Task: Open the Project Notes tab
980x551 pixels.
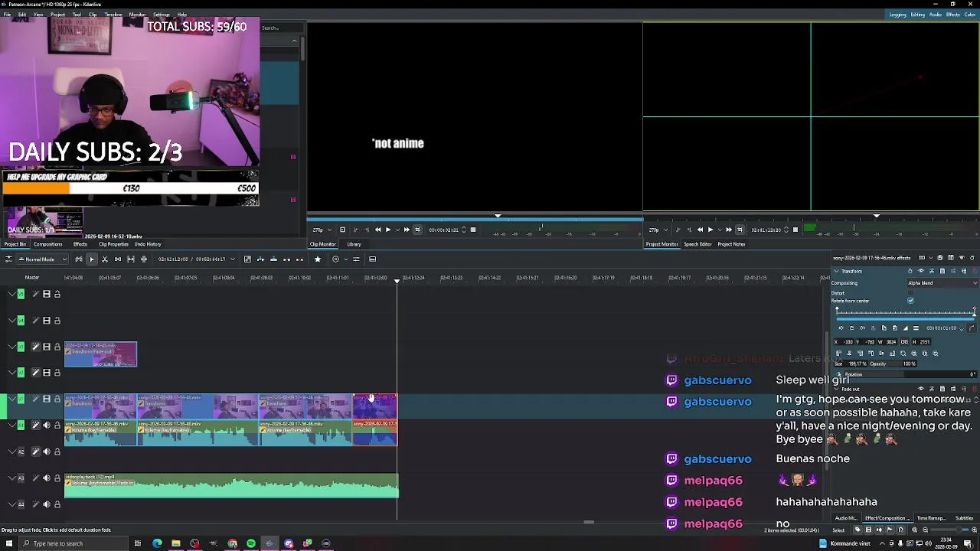Action: tap(731, 244)
